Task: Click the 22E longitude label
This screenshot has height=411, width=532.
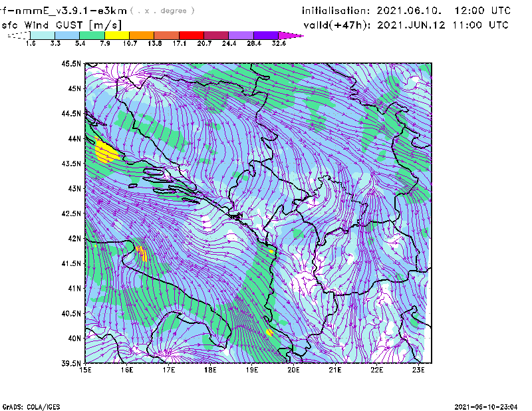Action: point(377,370)
